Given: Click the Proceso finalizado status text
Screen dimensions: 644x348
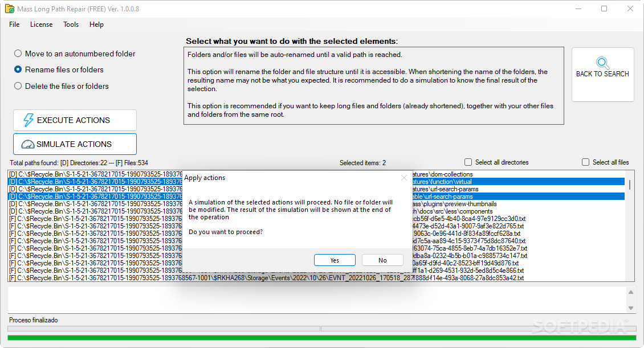Looking at the screenshot, I should tap(33, 320).
